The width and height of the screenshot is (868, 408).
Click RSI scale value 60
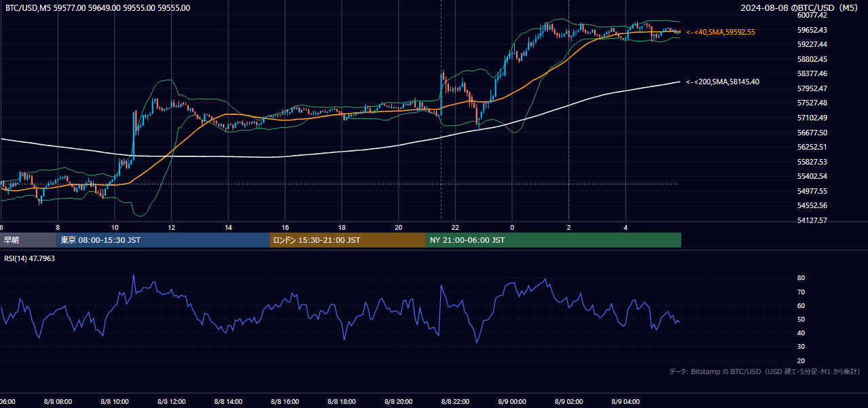click(801, 305)
